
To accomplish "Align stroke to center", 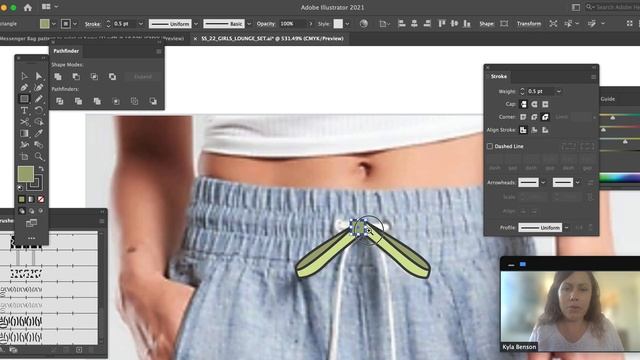I will [x=523, y=130].
